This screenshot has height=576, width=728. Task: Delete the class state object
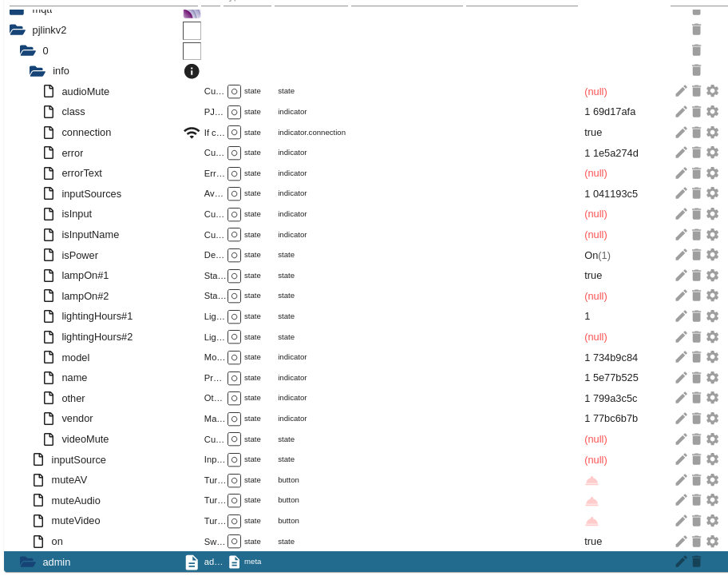696,112
